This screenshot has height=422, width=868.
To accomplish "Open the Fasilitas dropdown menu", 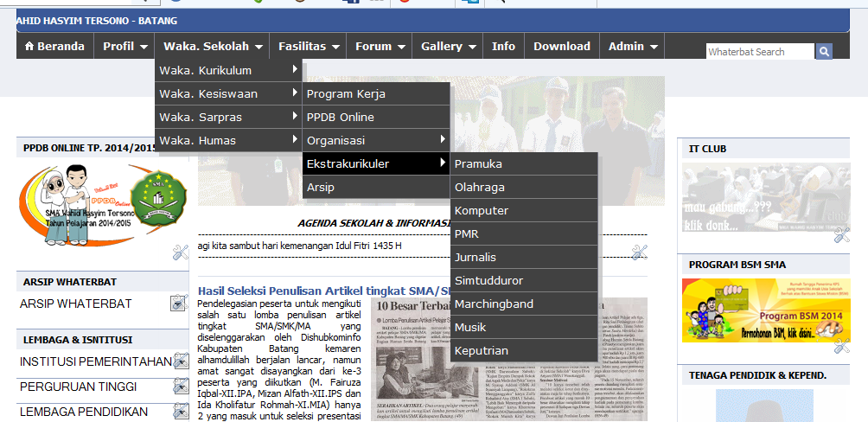I will pyautogui.click(x=309, y=47).
